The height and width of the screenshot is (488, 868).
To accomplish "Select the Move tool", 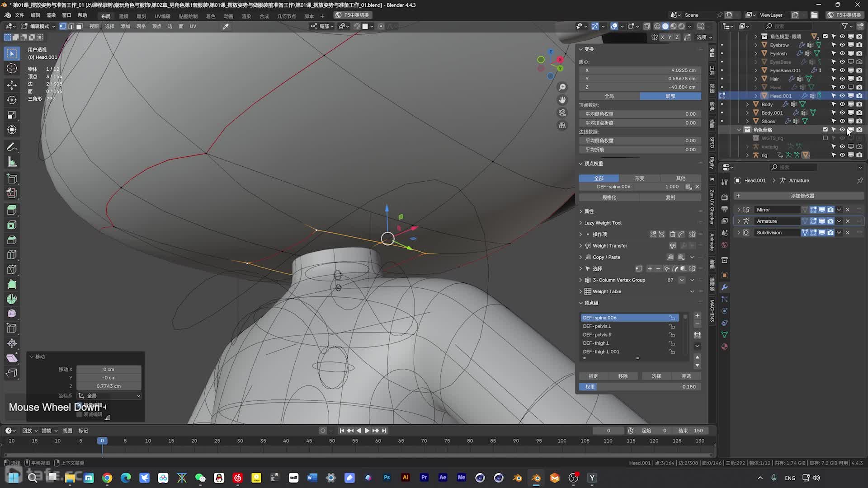I will pos(12,85).
